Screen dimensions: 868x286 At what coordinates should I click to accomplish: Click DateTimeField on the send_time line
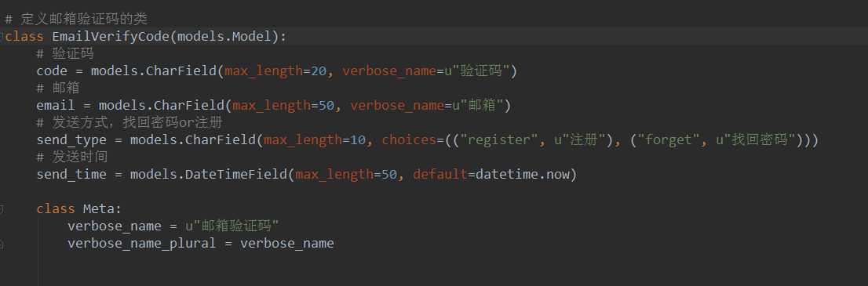click(x=236, y=174)
